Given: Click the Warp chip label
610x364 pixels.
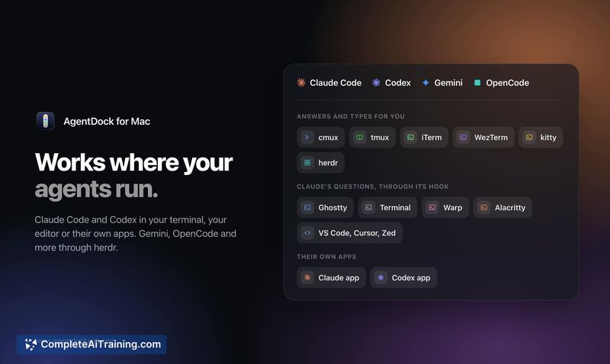Looking at the screenshot, I should point(452,208).
